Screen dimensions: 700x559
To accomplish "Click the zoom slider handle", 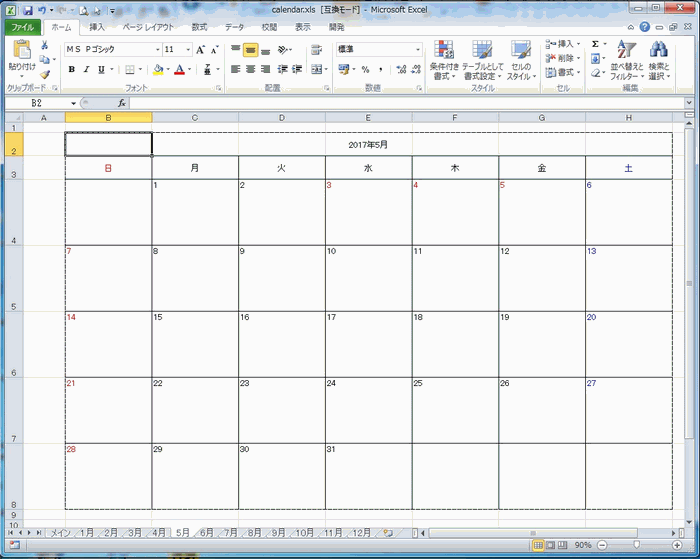I will pos(637,545).
